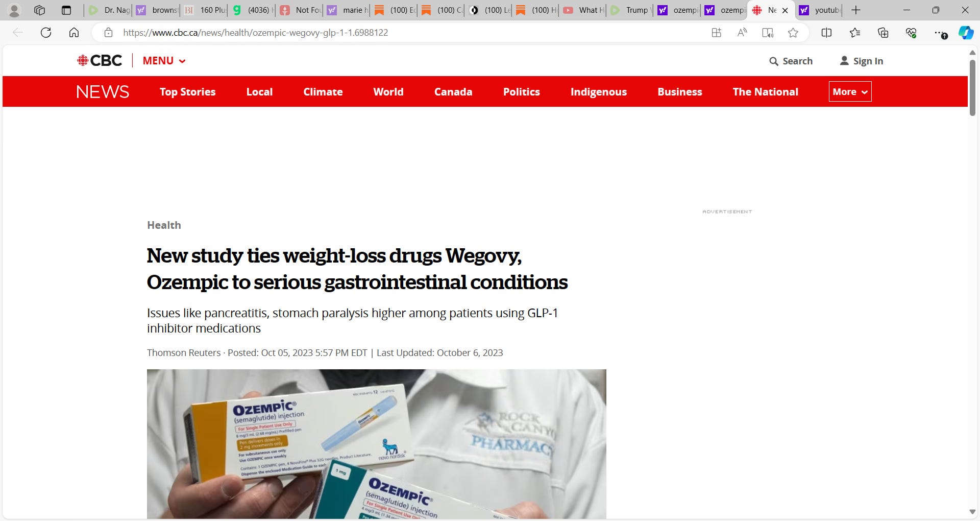
Task: Open the Business section
Action: coord(680,92)
